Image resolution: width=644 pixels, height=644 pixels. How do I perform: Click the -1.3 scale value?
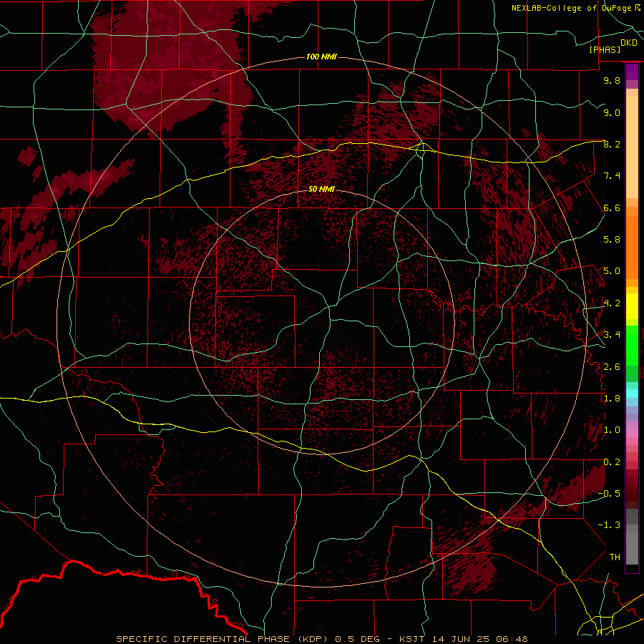coord(609,525)
